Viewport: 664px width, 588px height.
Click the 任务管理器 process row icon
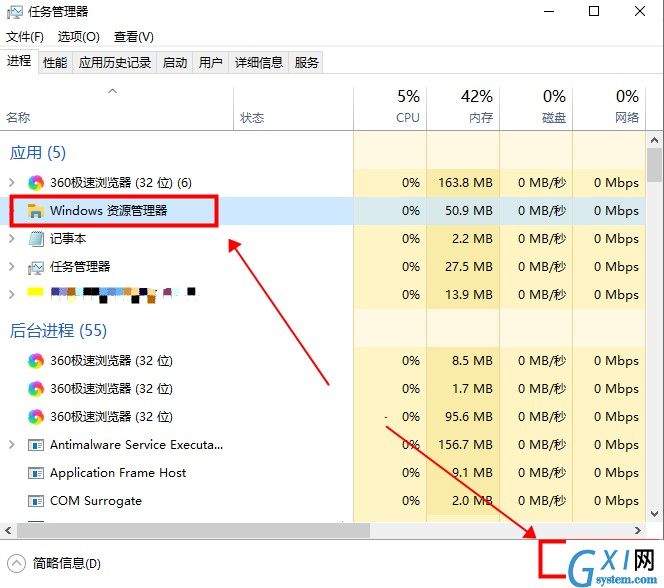click(36, 267)
